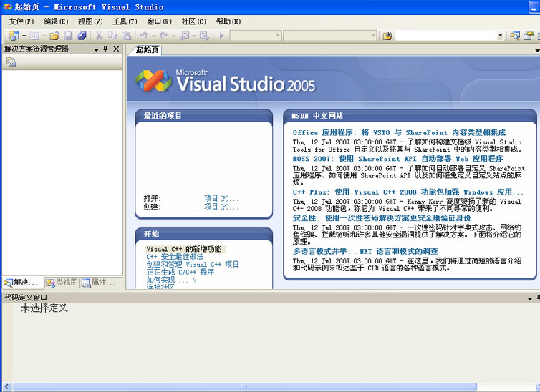Open 如何实现 ... ? link
Viewport: 540px width, 392px height.
pyautogui.click(x=171, y=280)
